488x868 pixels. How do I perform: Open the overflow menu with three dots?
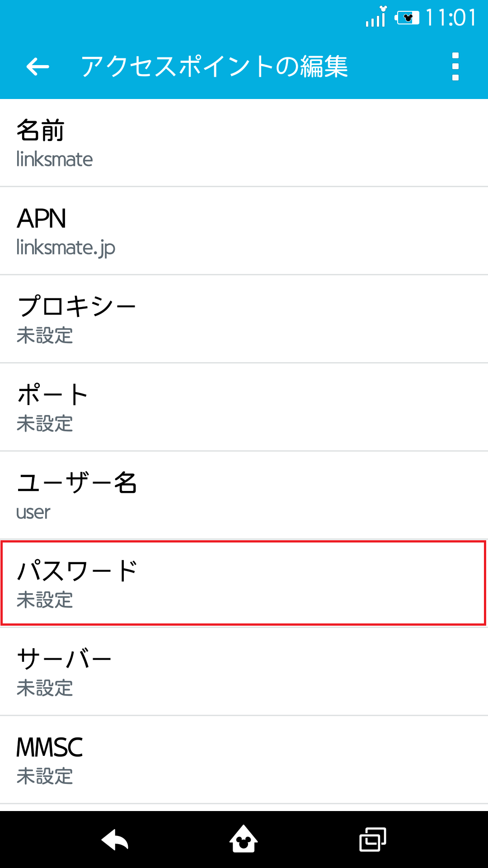(455, 67)
